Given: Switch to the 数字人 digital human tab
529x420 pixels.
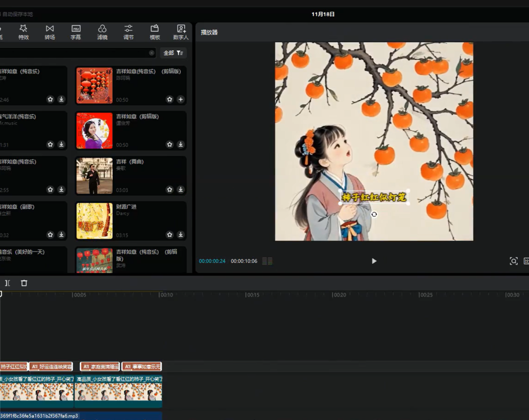Looking at the screenshot, I should pos(181,32).
